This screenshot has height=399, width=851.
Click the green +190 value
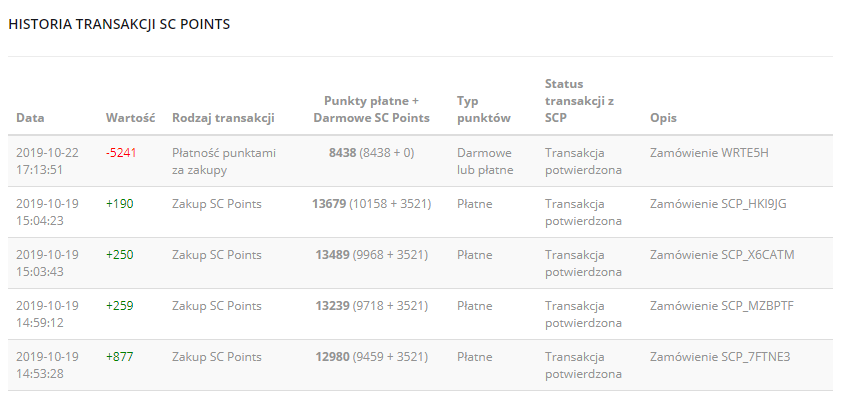point(120,204)
